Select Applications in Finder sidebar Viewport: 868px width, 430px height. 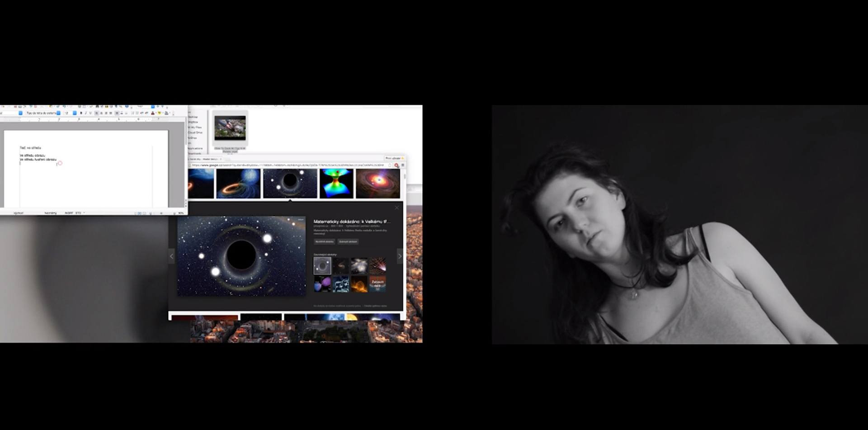pos(195,148)
